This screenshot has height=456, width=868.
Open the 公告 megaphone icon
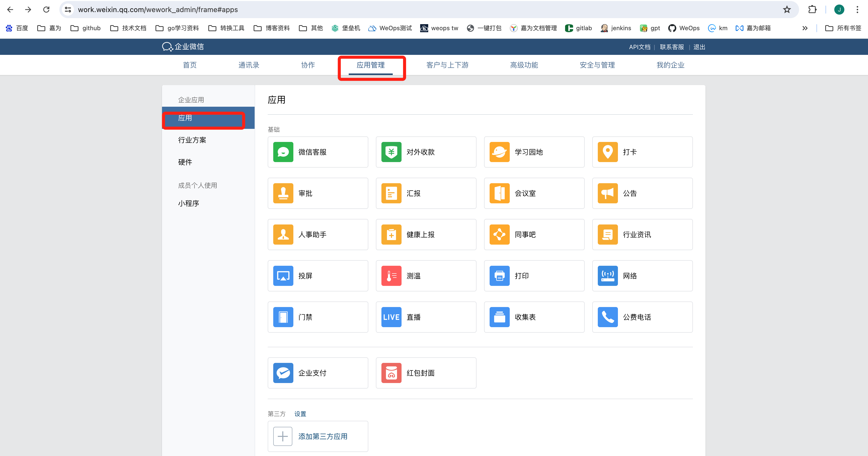pos(608,193)
